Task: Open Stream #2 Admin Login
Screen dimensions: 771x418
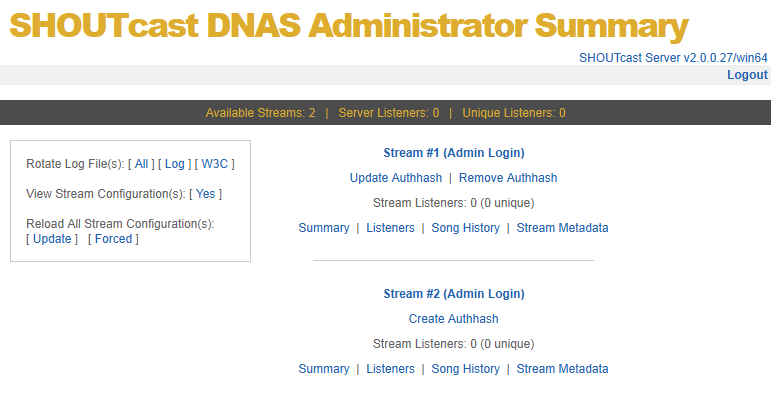Action: click(454, 294)
